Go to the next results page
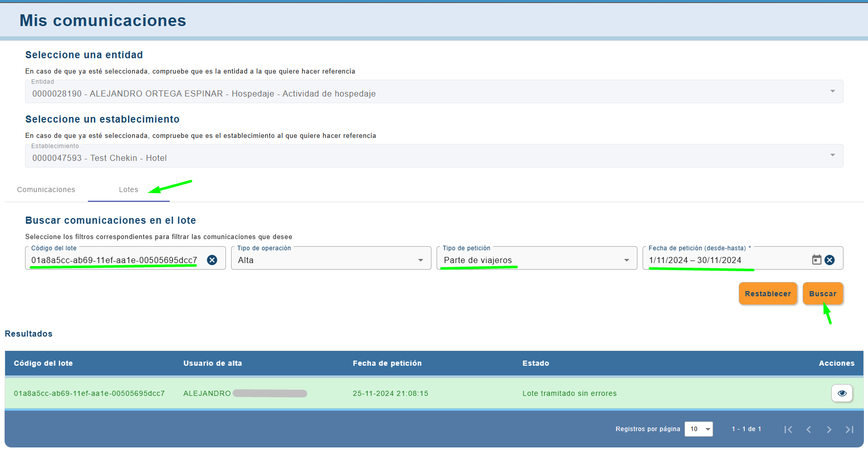Viewport: 868px width, 450px height. pos(829,430)
